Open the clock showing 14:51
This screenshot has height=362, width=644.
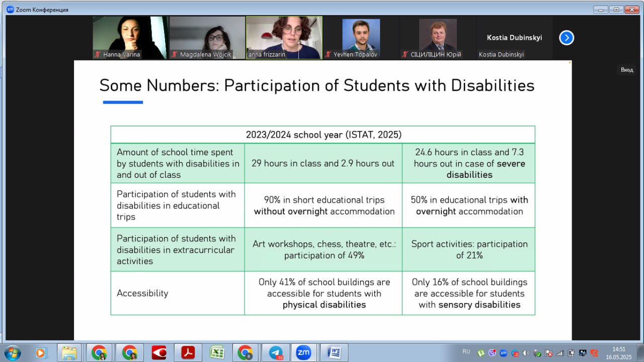point(618,352)
